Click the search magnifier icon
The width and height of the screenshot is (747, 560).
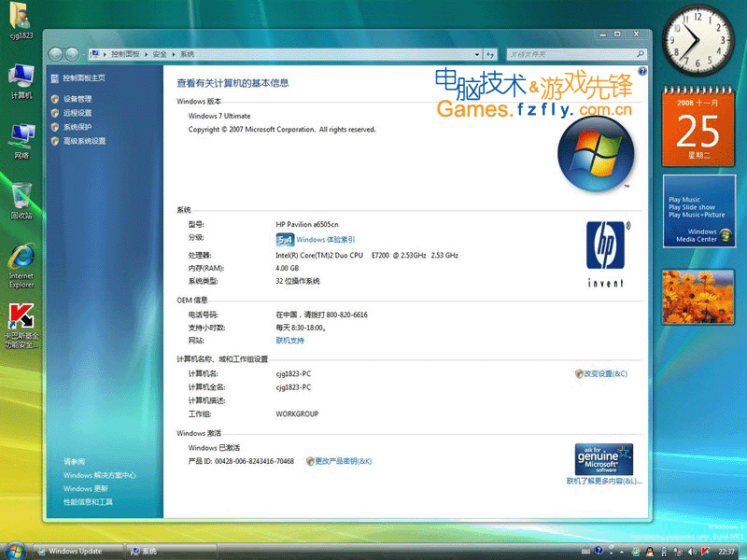641,54
